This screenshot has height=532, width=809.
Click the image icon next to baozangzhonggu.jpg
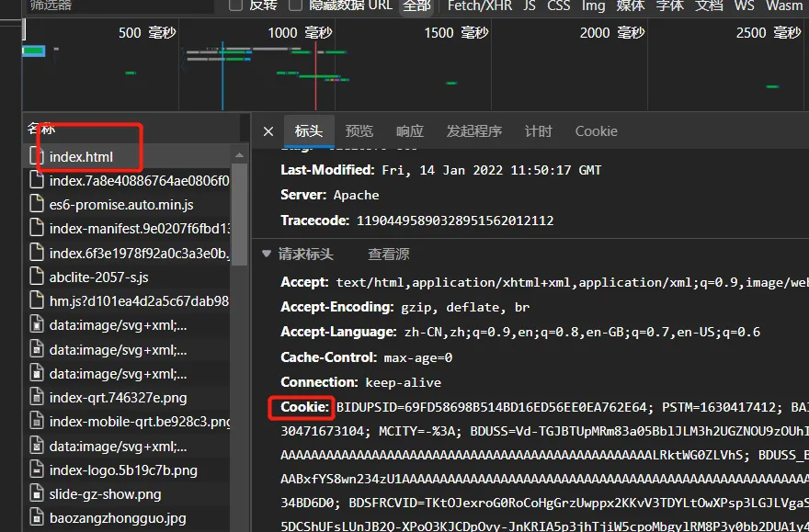click(x=35, y=517)
